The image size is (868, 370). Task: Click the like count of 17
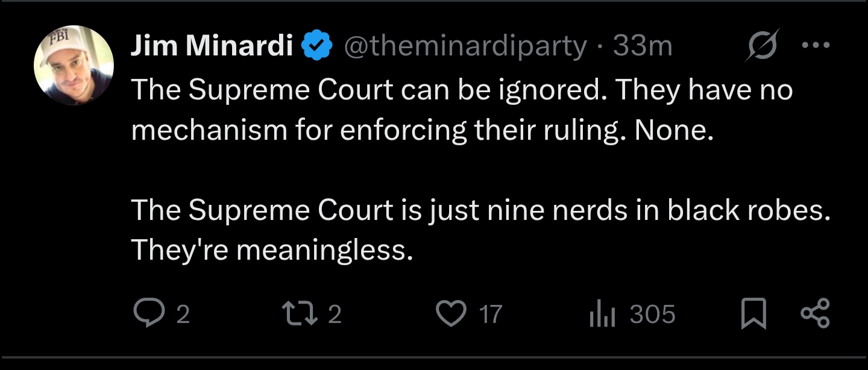(491, 315)
